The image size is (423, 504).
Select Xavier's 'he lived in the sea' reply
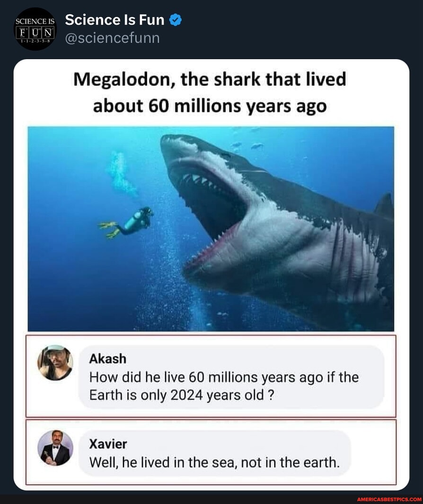[x=214, y=461]
